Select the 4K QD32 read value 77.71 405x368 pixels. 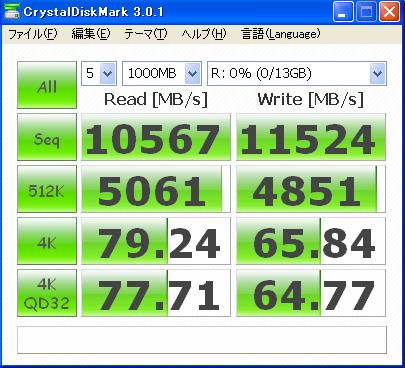click(156, 293)
